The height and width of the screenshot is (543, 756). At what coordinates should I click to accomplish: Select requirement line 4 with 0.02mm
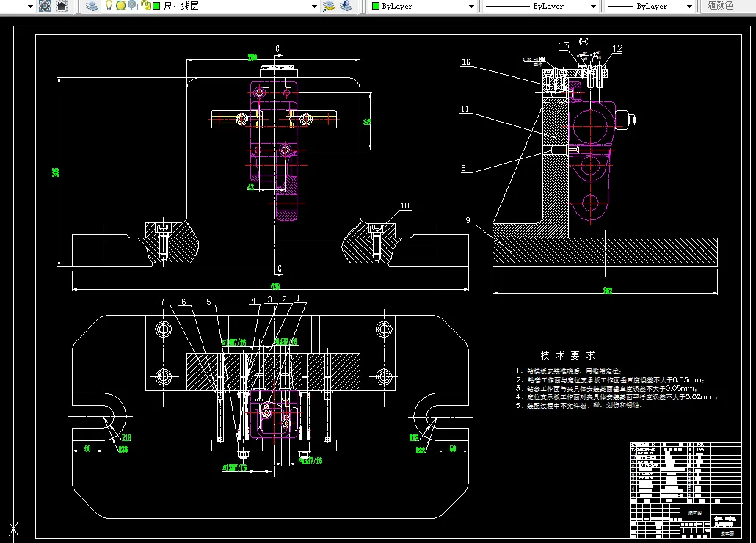point(617,397)
